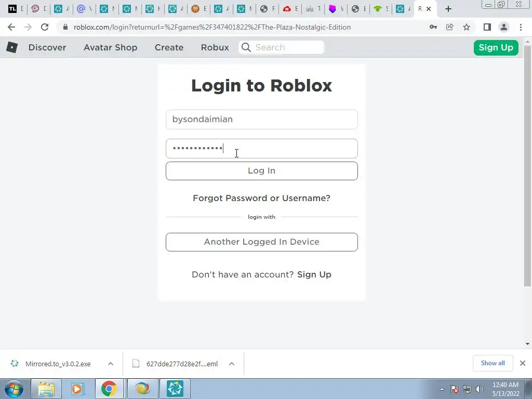Image resolution: width=532 pixels, height=399 pixels.
Task: Switch to the purple @ icon tab
Action: click(x=84, y=9)
